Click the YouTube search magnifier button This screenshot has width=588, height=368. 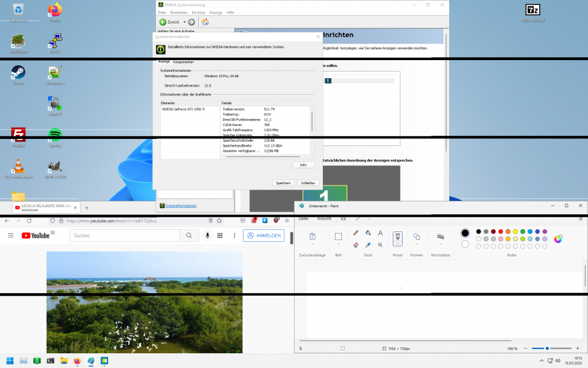pos(189,236)
